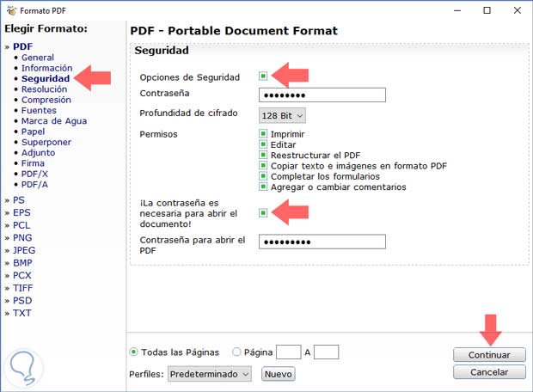Screen dimensions: 533x392
Task: Expand the PS format in the list
Action: pos(19,199)
